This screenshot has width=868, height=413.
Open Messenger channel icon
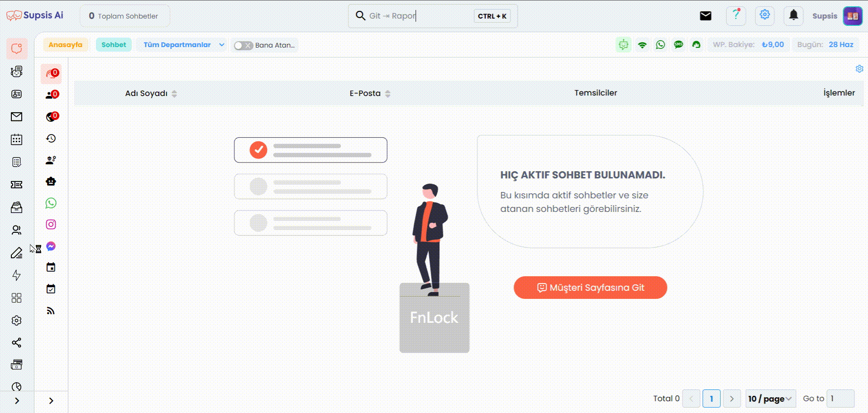pyautogui.click(x=51, y=246)
